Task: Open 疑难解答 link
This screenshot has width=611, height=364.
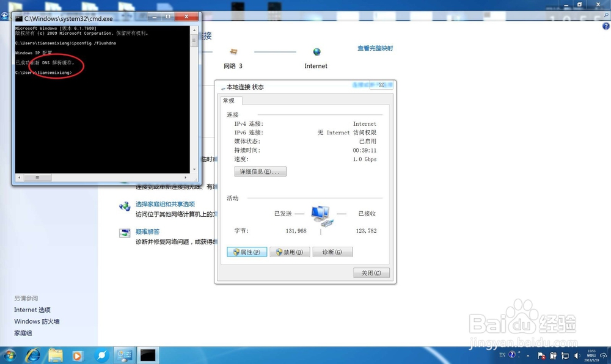Action: click(x=148, y=231)
